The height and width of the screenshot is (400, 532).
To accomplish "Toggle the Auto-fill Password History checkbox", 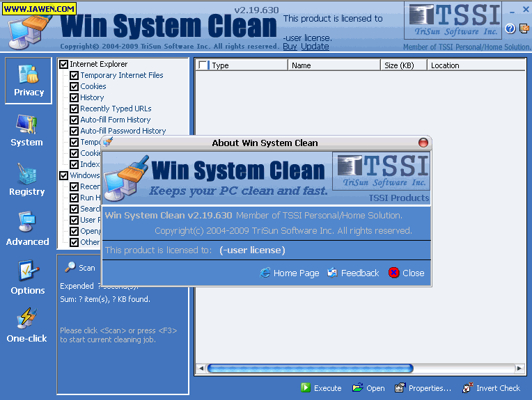I will point(75,131).
